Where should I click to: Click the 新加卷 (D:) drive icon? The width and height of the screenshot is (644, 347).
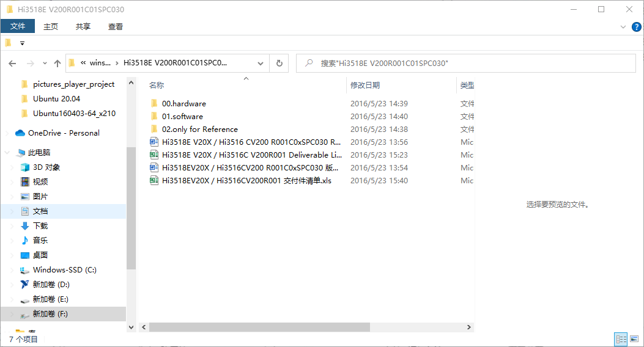pos(25,284)
